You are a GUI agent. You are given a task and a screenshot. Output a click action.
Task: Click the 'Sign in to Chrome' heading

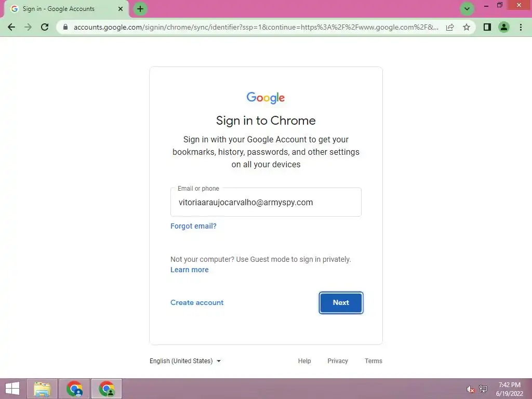point(265,121)
